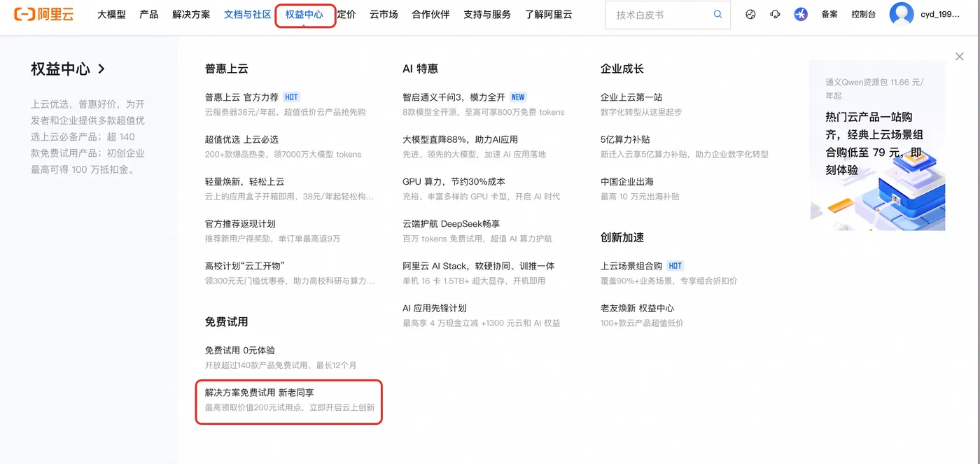Open 企业上云第一站 link

pos(631,97)
